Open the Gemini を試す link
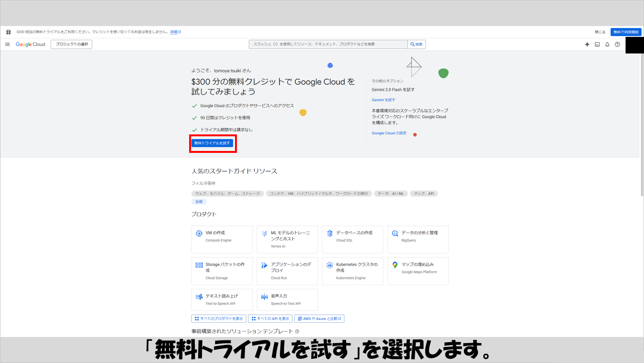This screenshot has height=363, width=644. point(383,100)
